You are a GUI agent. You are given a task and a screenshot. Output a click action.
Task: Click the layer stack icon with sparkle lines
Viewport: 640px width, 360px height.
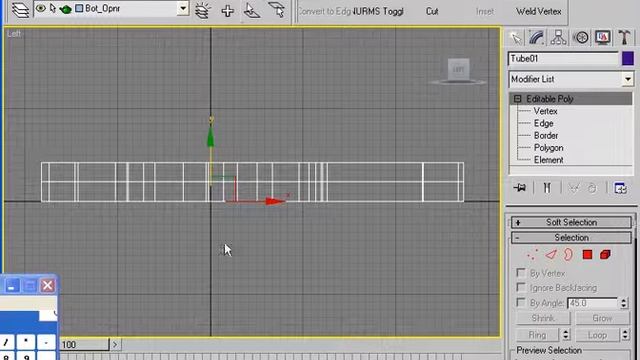pos(202,10)
